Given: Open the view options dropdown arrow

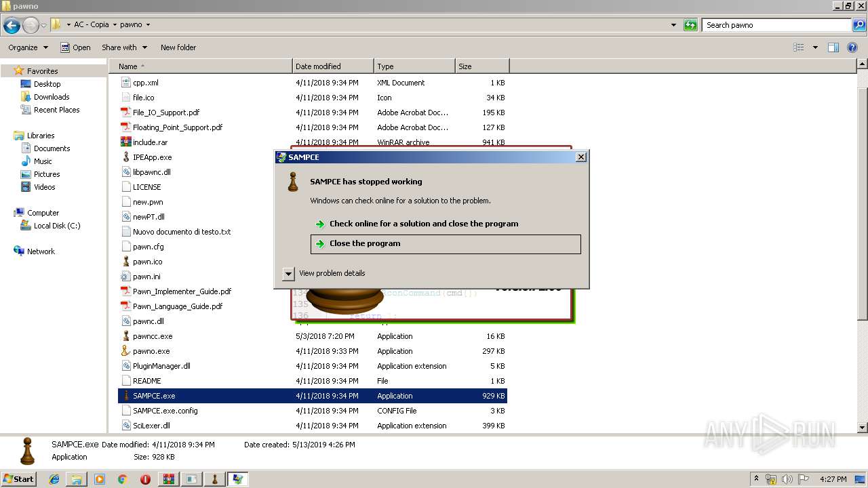Looking at the screenshot, I should coord(815,47).
